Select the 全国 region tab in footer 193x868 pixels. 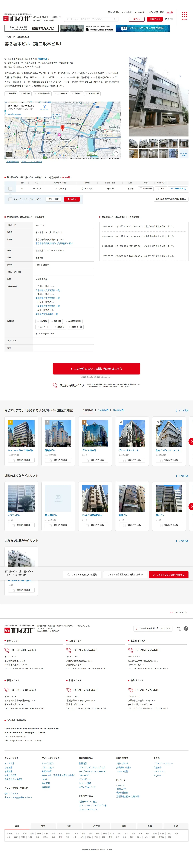click(x=17, y=826)
